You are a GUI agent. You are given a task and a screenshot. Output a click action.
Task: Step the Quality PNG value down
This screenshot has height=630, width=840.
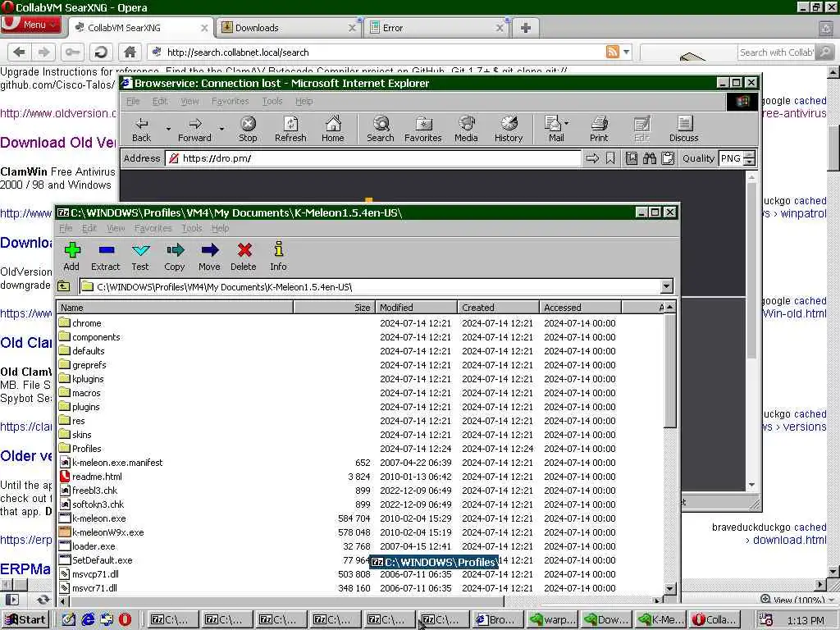[x=750, y=162]
